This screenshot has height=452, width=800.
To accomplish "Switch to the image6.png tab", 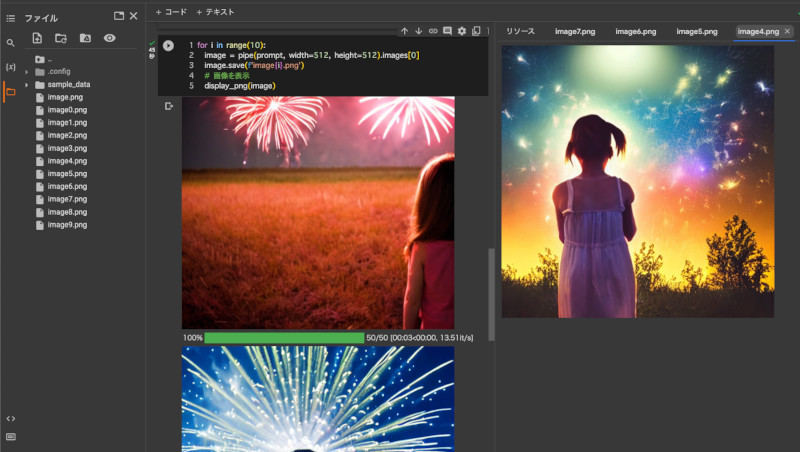I will pos(635,32).
